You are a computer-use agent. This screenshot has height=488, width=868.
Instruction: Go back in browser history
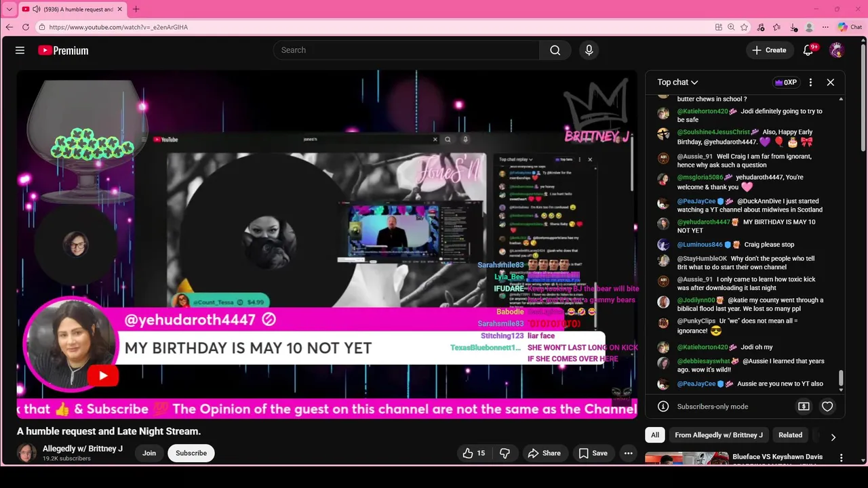(x=9, y=27)
